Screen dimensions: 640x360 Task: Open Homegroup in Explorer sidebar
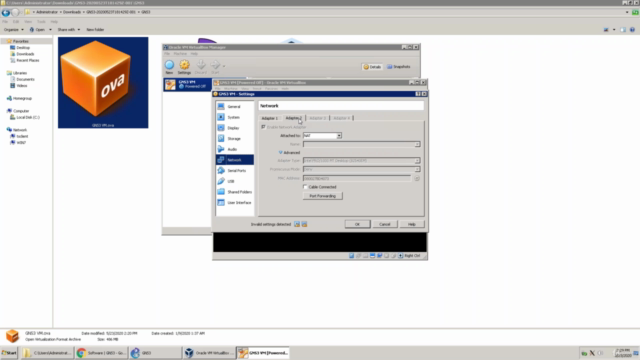[x=22, y=98]
